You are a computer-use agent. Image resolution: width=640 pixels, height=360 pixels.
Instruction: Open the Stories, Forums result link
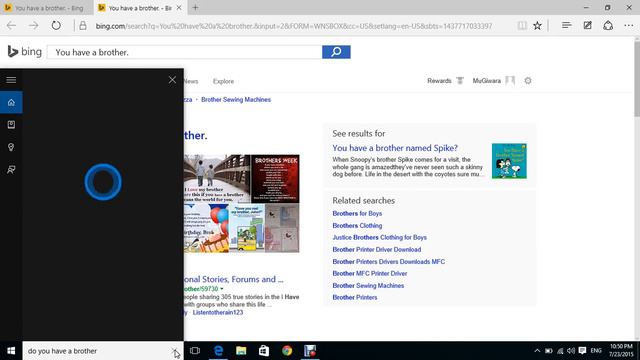(x=233, y=279)
